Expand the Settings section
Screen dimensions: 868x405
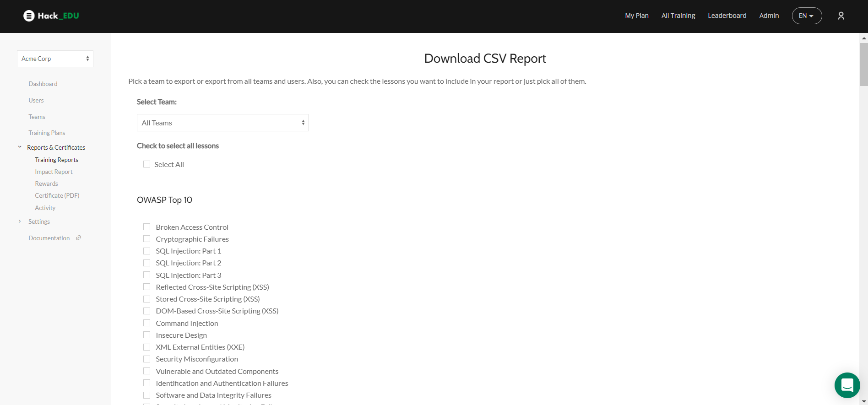pos(20,221)
